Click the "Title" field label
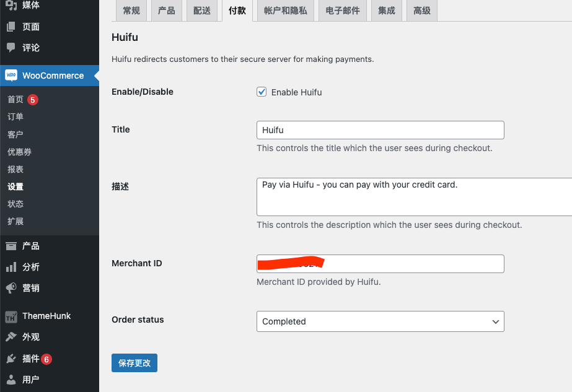The width and height of the screenshot is (572, 392). (x=121, y=129)
